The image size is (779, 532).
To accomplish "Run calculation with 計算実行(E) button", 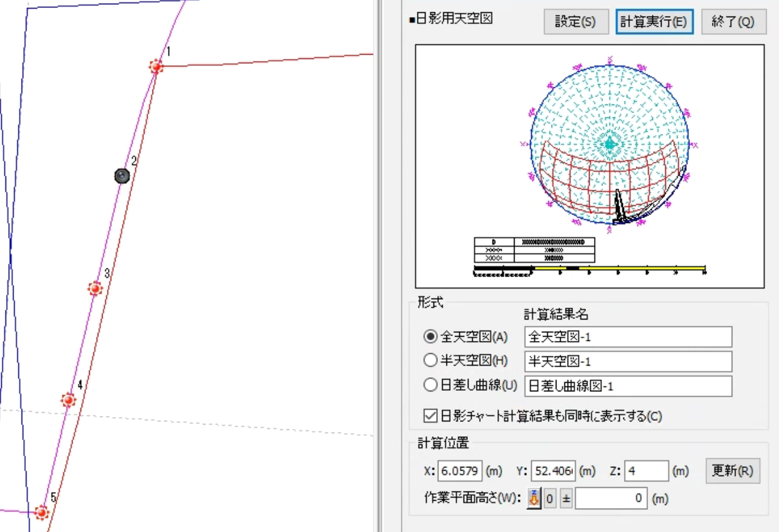I will pyautogui.click(x=654, y=22).
